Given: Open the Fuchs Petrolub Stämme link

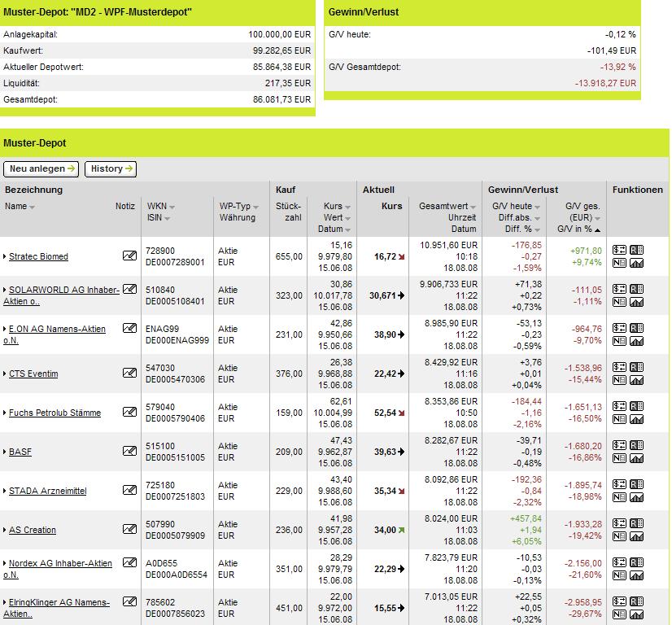Looking at the screenshot, I should [x=55, y=413].
